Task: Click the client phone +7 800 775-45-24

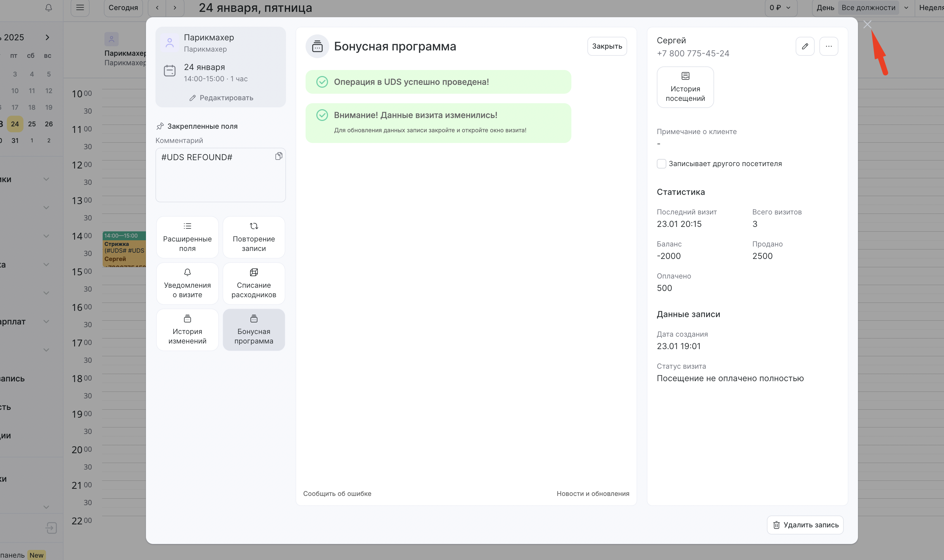Action: (x=693, y=53)
